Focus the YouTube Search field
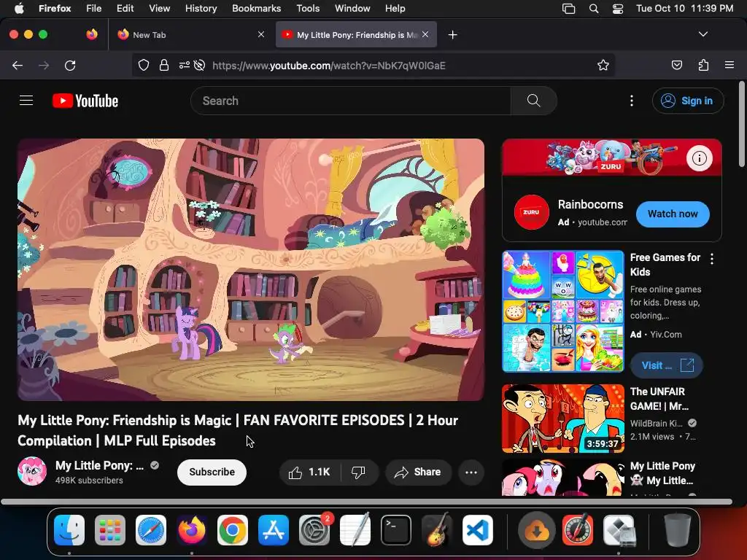The image size is (747, 560). click(351, 101)
